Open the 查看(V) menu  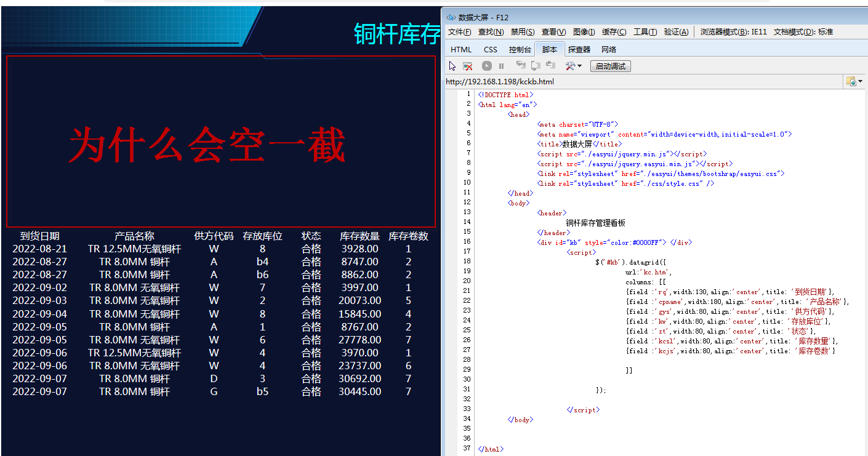pos(553,32)
